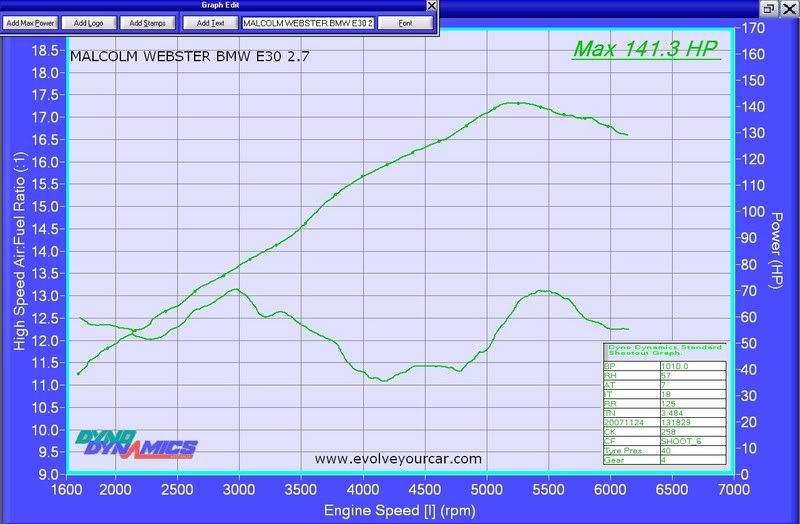Select the graph title MALCOLM WEBSTER BMW E30 2.7

190,56
